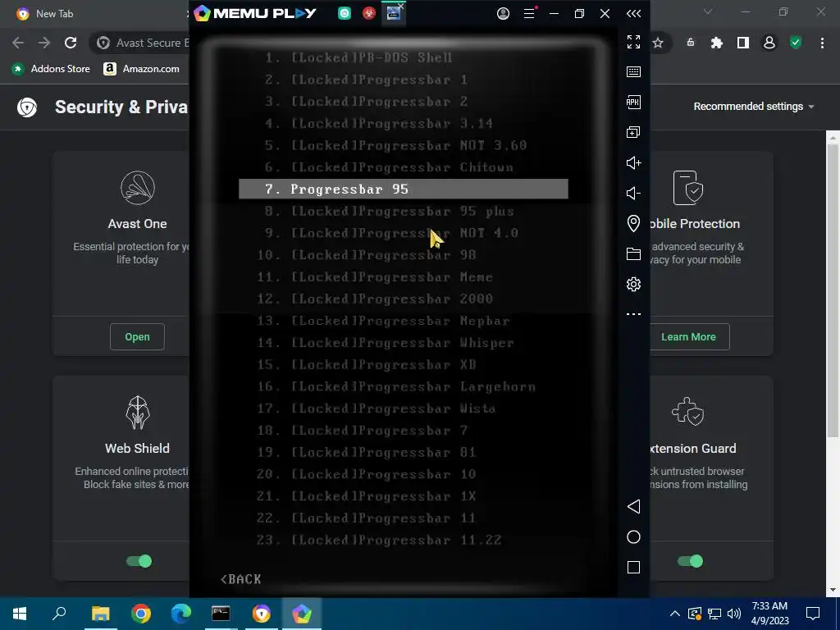
Task: Tap Android back triangle in MEmu
Action: (633, 506)
